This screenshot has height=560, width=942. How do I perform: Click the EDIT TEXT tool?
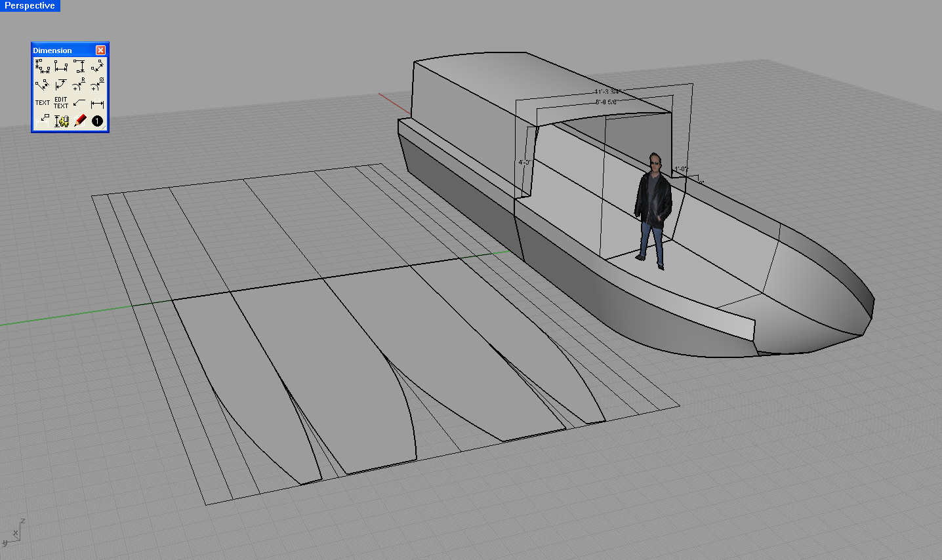point(61,103)
